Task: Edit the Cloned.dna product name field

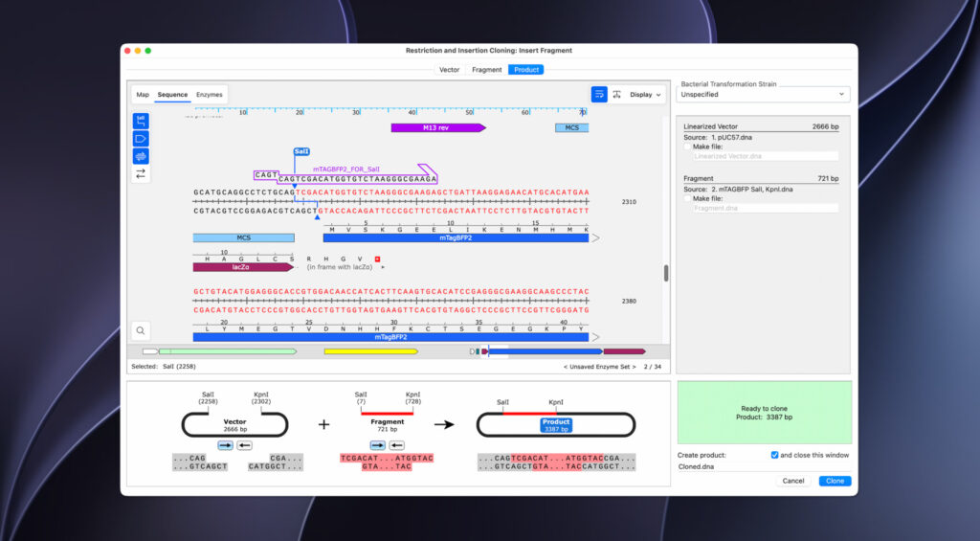Action: click(x=764, y=466)
